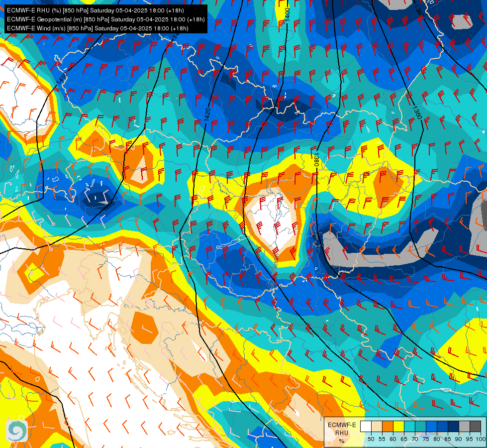This screenshot has width=487, height=448.
Task: Click the legend value 65
Action: tap(404, 439)
